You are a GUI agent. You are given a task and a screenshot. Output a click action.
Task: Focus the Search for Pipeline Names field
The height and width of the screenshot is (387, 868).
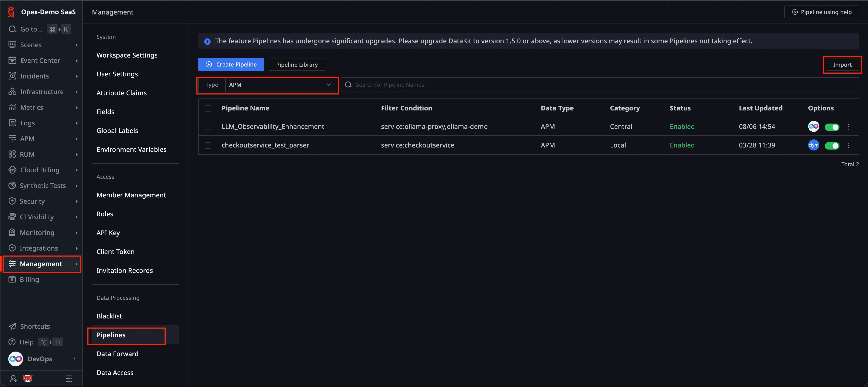pos(600,85)
